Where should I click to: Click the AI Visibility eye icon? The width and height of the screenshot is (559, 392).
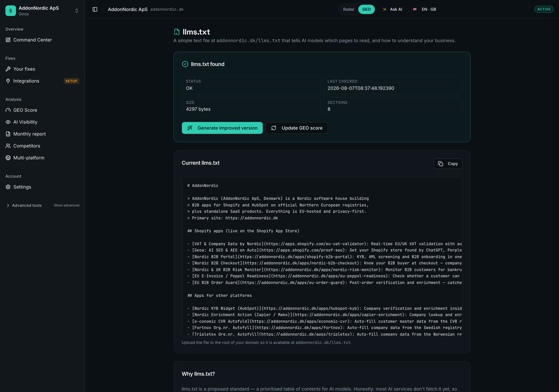pos(8,122)
